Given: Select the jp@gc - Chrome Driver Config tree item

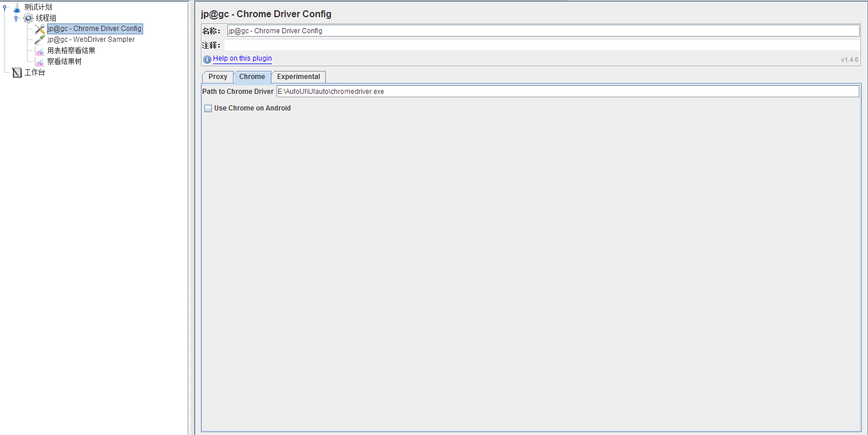Looking at the screenshot, I should 94,28.
